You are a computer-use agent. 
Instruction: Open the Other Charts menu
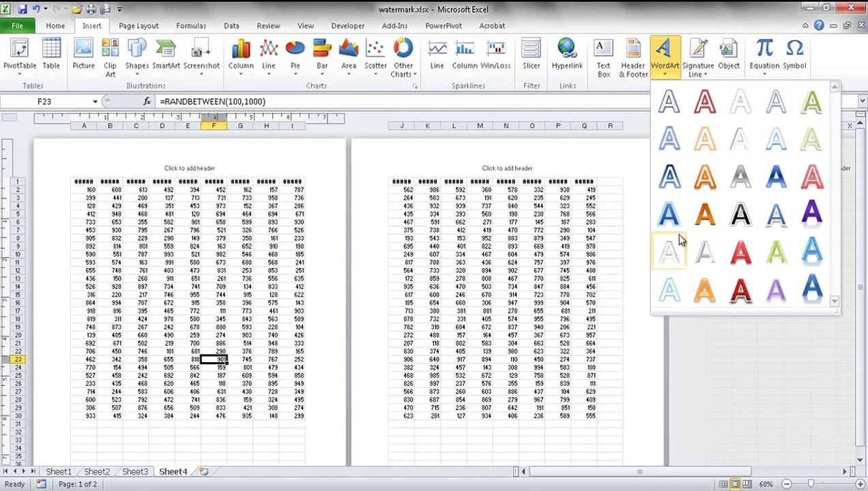[x=403, y=57]
